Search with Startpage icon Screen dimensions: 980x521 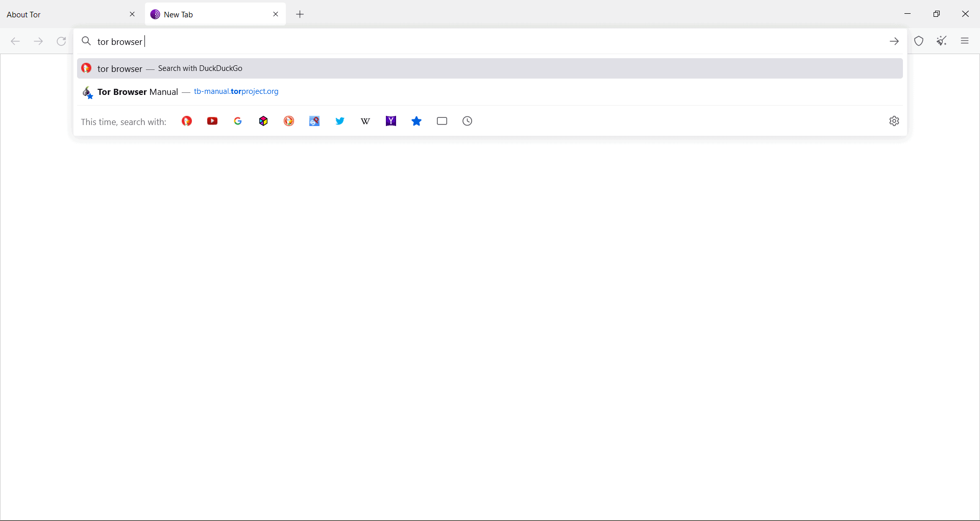click(314, 121)
